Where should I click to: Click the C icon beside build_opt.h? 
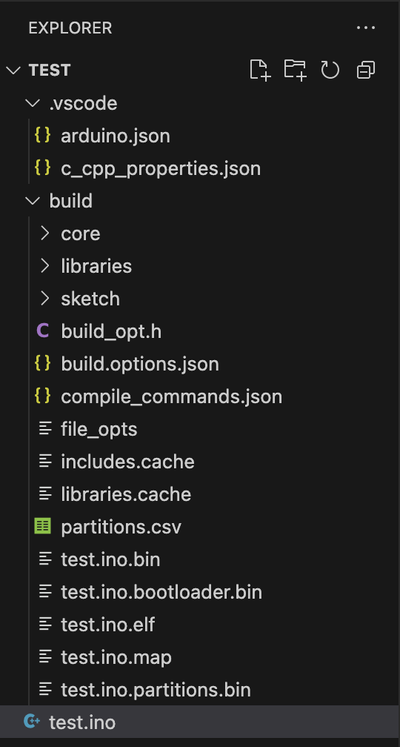(x=43, y=331)
